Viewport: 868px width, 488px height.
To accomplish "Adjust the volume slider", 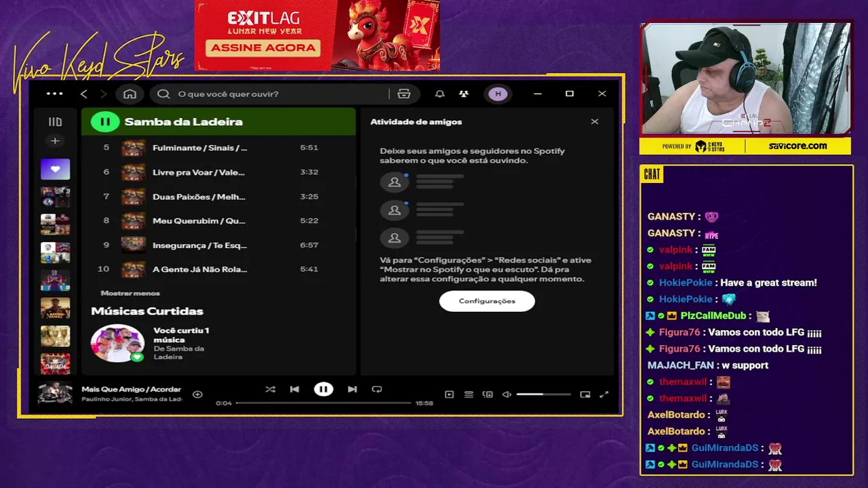I will (x=543, y=394).
